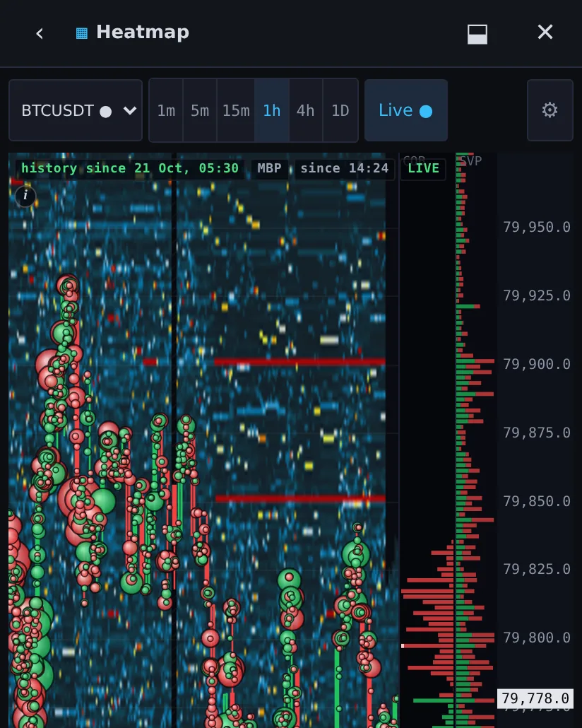Click the 79,800.0 price label

pos(537,638)
